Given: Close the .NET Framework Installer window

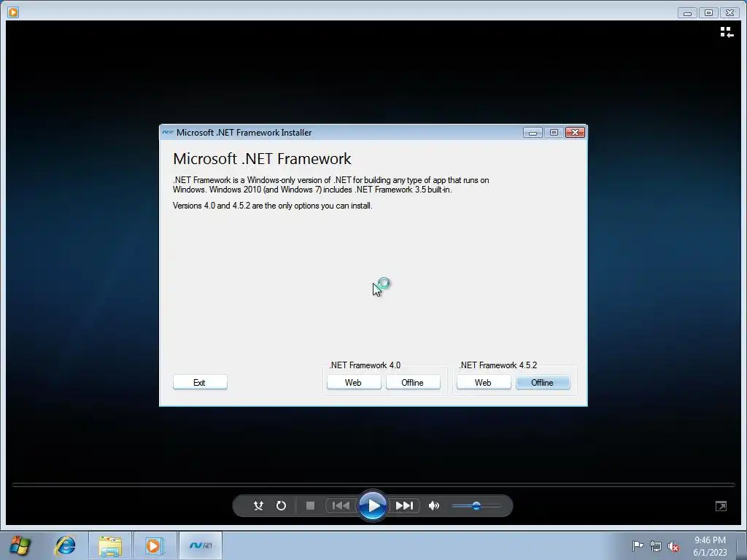Looking at the screenshot, I should [x=575, y=133].
